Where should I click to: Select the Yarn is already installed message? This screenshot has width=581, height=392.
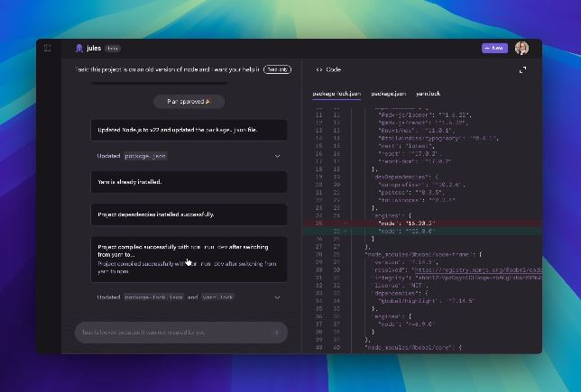(x=189, y=182)
